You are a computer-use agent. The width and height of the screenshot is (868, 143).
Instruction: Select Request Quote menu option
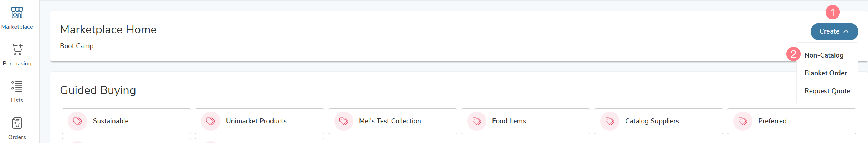[x=827, y=91]
